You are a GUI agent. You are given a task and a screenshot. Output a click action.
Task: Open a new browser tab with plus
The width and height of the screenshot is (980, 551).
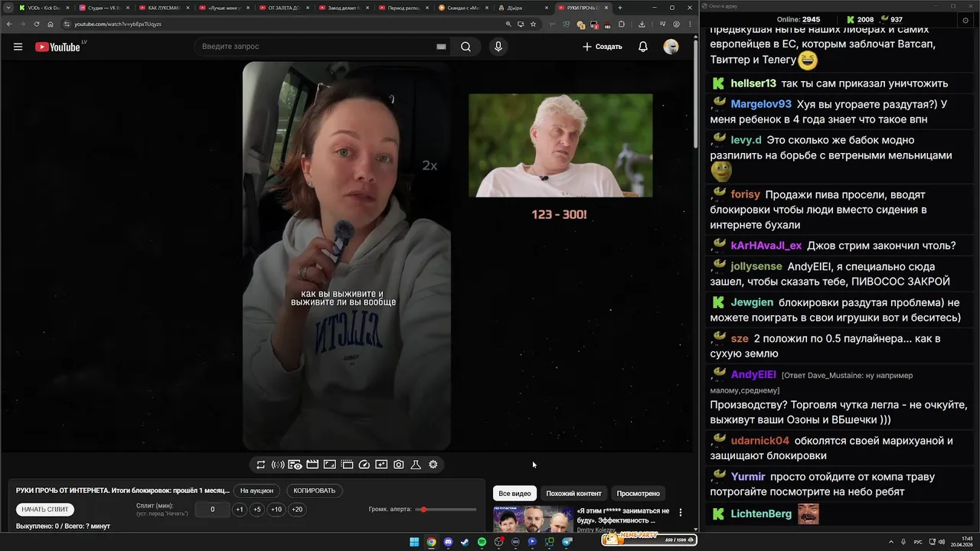[x=620, y=8]
